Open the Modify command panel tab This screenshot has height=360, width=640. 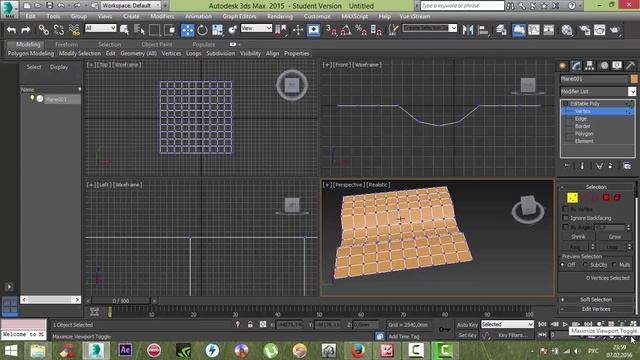point(576,66)
